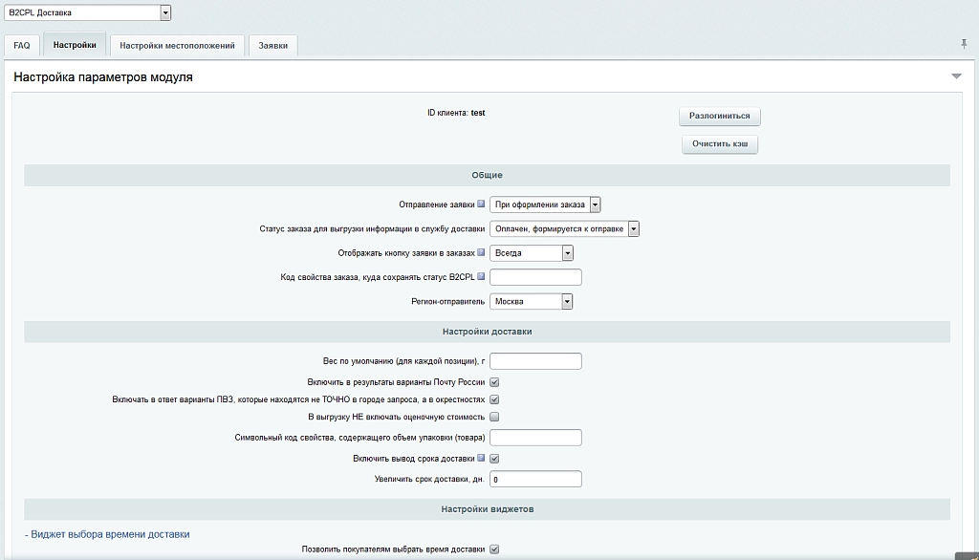Open the Отправление заявки dropdown
Screen dimensions: 979x560
click(545, 205)
